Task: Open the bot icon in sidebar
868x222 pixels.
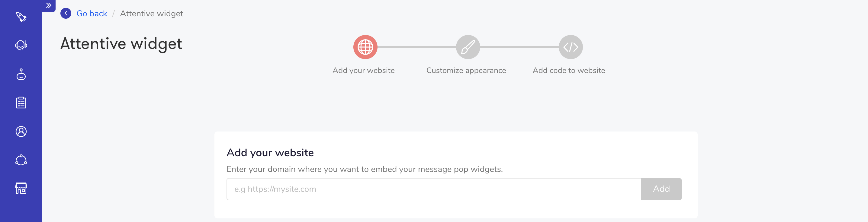Action: [21, 74]
